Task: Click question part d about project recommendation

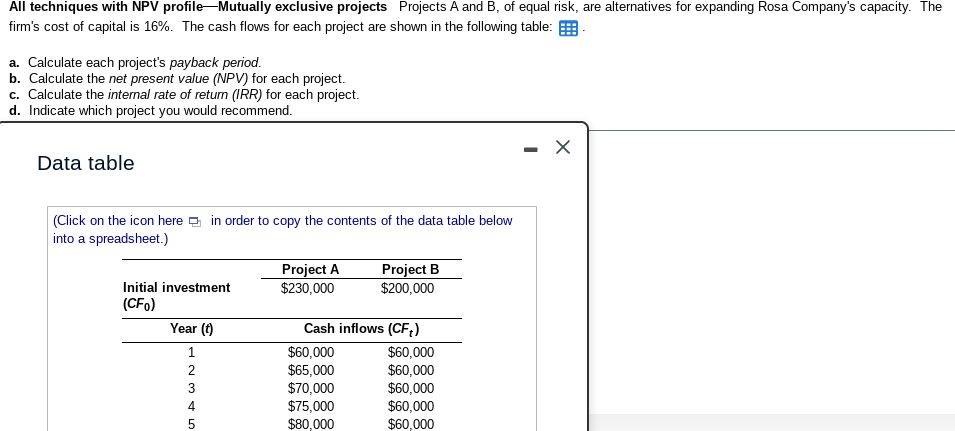Action: [x=150, y=111]
